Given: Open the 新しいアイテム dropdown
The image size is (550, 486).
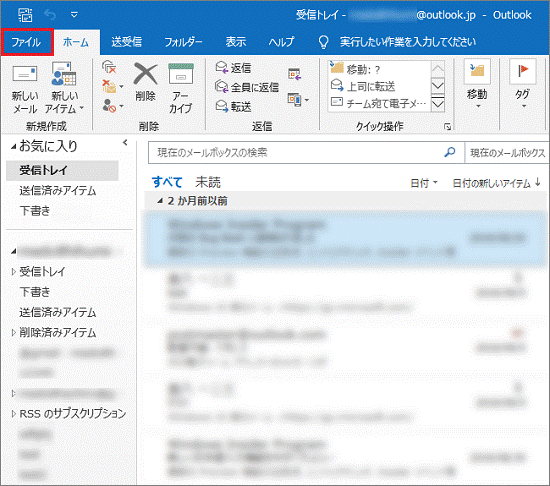Looking at the screenshot, I should tap(64, 88).
